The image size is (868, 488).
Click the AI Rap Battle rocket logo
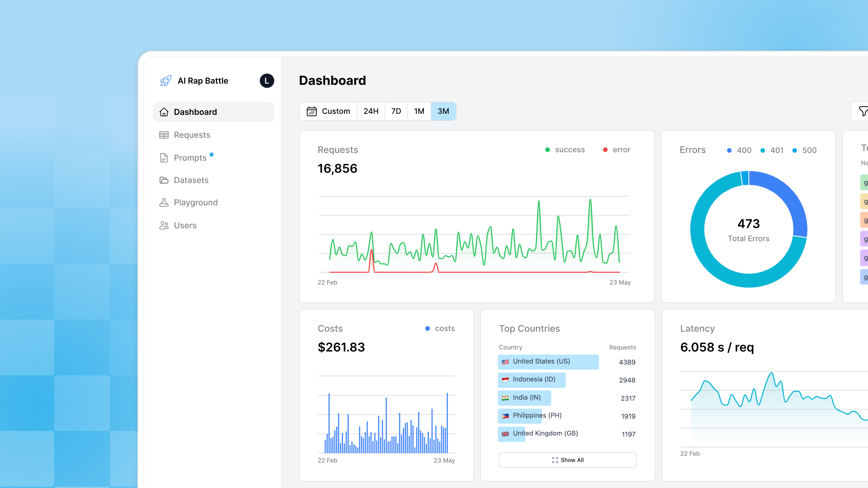click(x=165, y=80)
